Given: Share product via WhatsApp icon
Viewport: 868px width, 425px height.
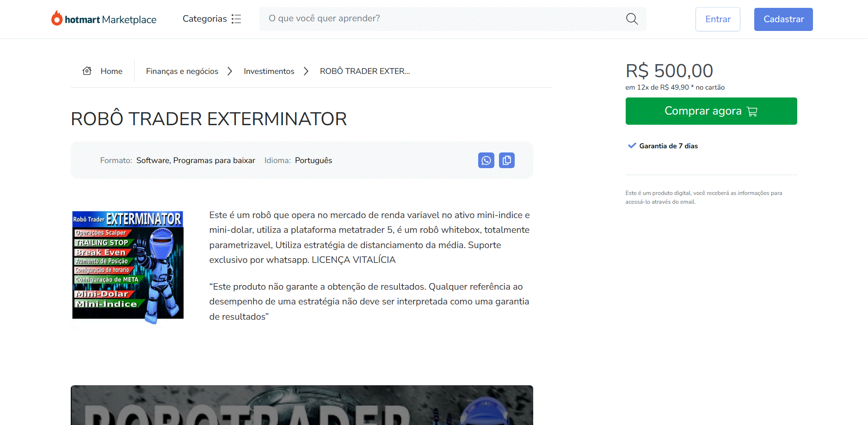Looking at the screenshot, I should click(486, 160).
